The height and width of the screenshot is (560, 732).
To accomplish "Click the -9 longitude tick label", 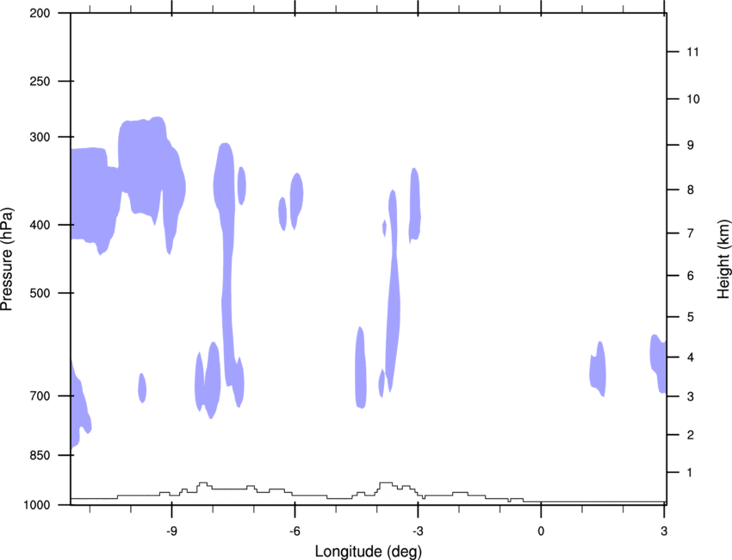I will (x=171, y=532).
